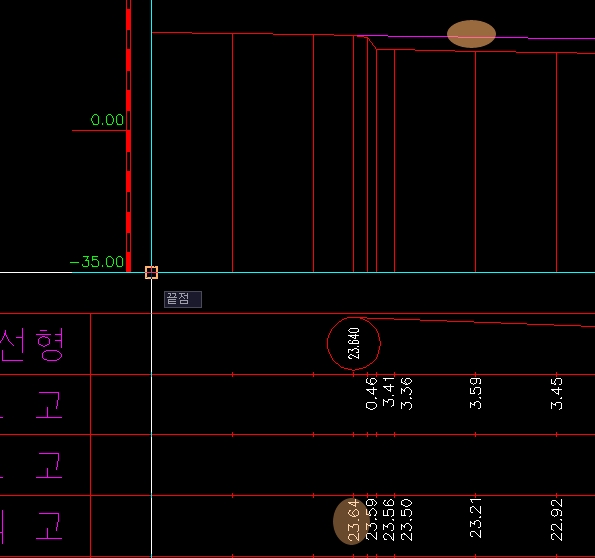Select the magenta 선형 row label
The image size is (595, 558).
[32, 345]
